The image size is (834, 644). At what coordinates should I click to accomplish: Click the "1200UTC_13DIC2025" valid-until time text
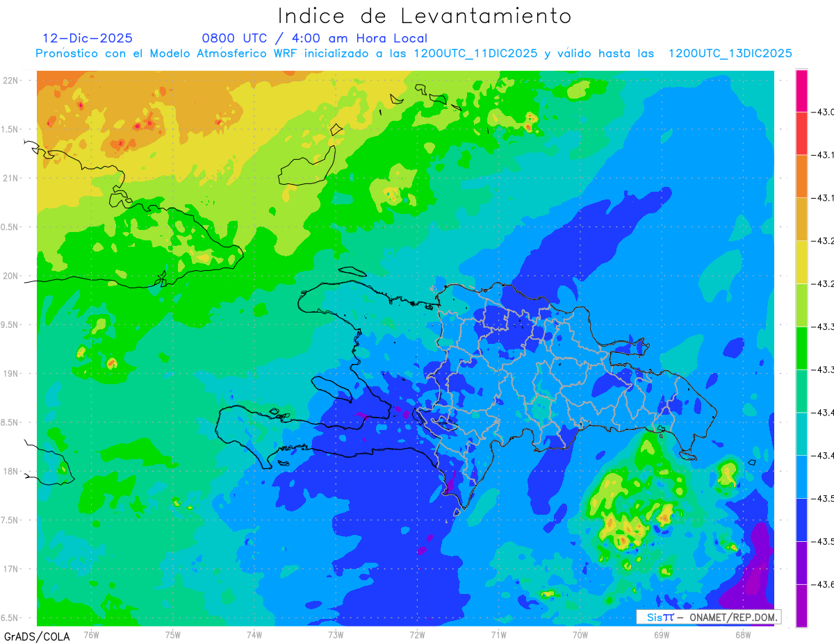[x=730, y=53]
